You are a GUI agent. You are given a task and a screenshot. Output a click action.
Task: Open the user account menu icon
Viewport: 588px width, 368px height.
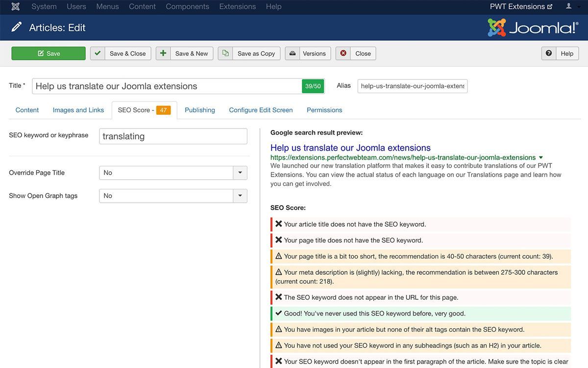click(x=569, y=6)
